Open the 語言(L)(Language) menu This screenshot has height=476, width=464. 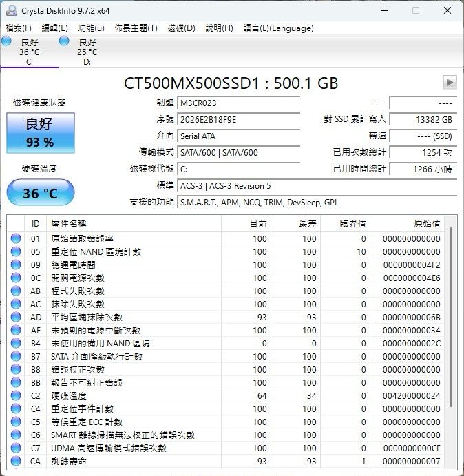[278, 28]
